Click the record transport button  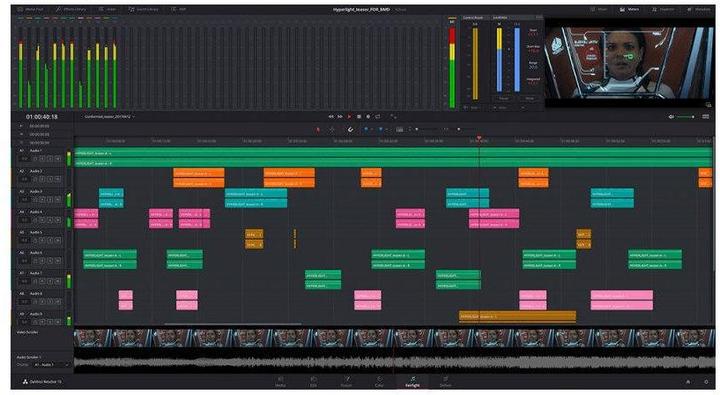pos(368,117)
